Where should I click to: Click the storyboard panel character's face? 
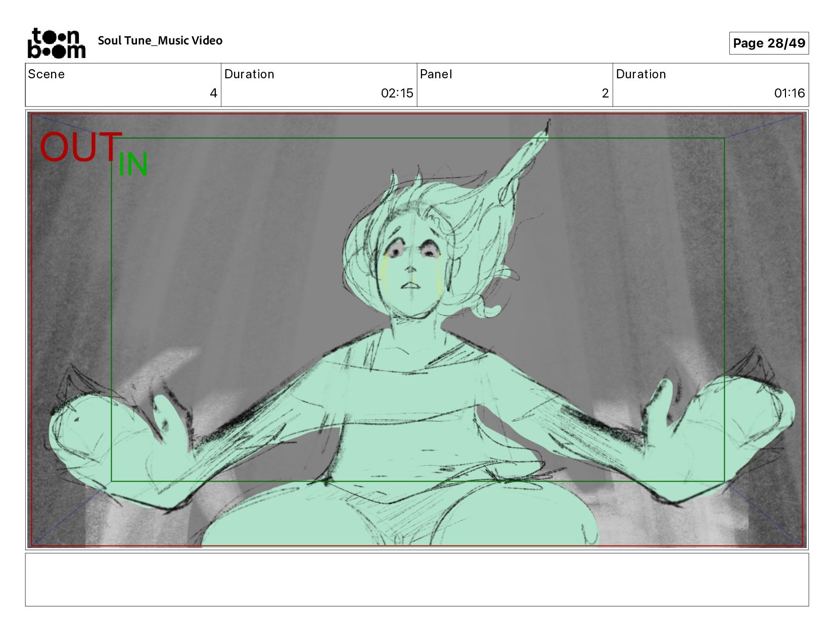pos(412,263)
